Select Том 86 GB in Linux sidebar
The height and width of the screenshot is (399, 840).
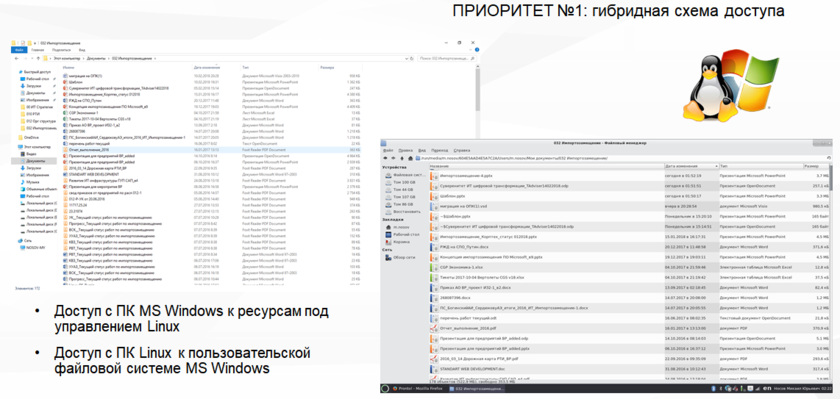(399, 204)
